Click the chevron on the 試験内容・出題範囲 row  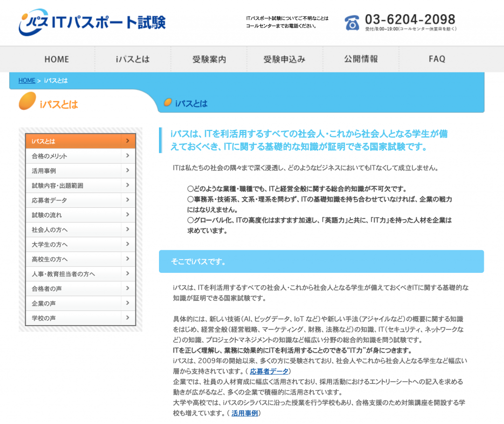pyautogui.click(x=127, y=185)
